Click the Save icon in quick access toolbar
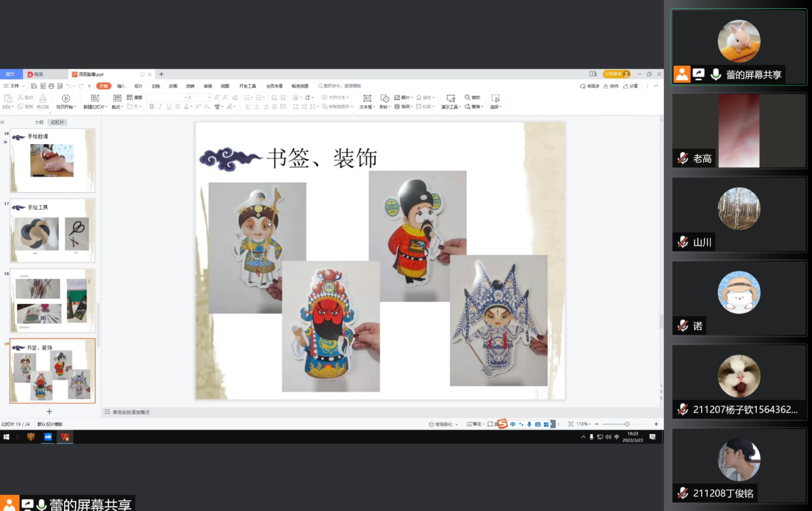The width and height of the screenshot is (812, 511). click(x=34, y=86)
